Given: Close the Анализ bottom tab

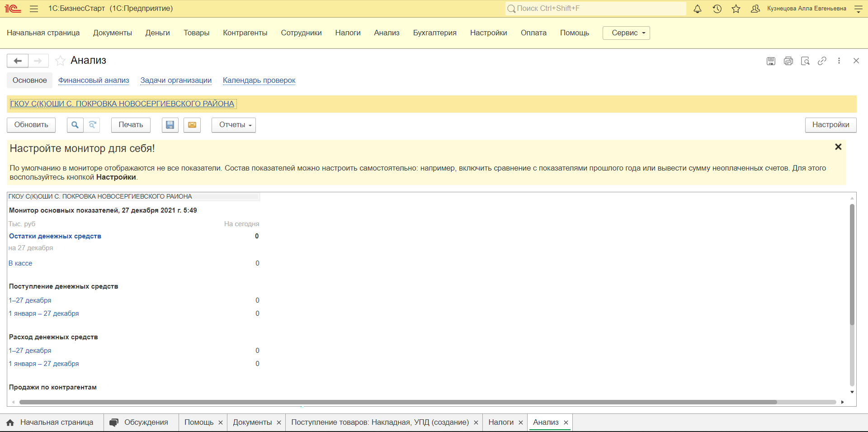Looking at the screenshot, I should [566, 423].
